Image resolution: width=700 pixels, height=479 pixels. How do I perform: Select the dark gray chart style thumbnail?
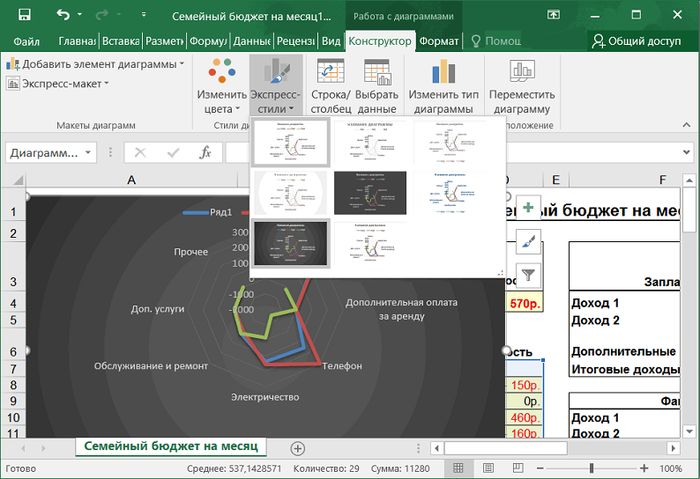point(371,191)
